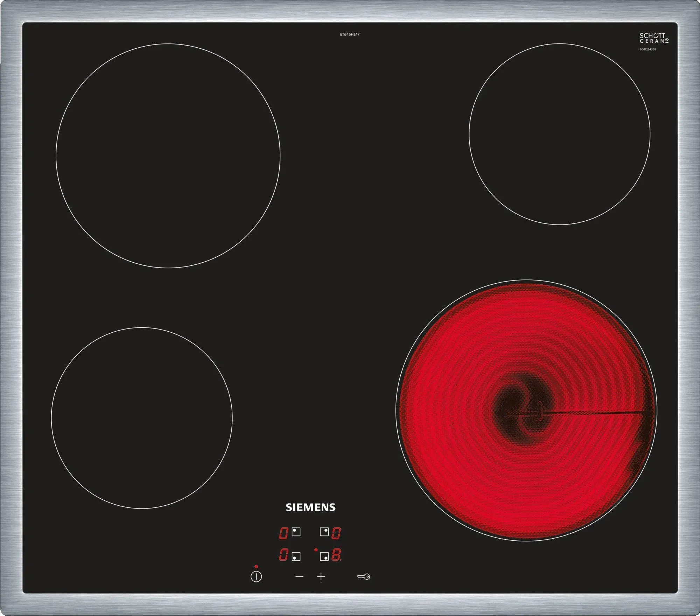
Task: Click the front-left cooking zone circle
Action: pyautogui.click(x=142, y=418)
